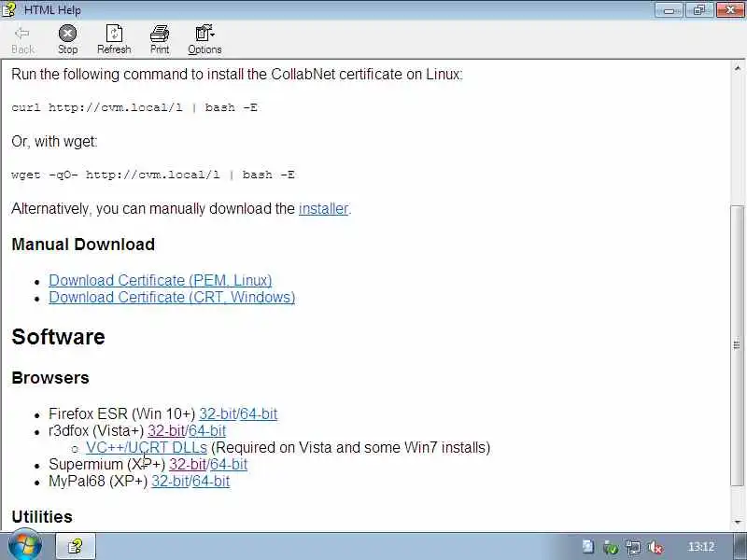Click the scrollbar down arrow
Viewport: 747px width, 560px height.
coord(738,523)
